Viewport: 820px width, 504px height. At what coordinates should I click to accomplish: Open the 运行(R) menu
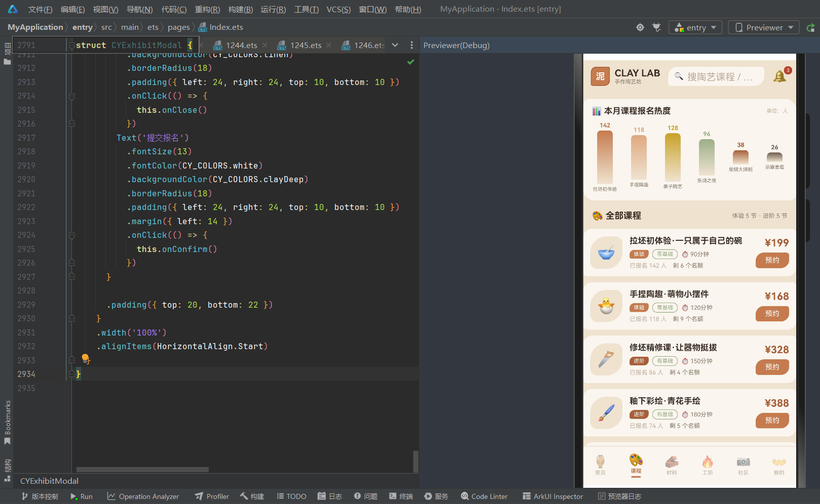pyautogui.click(x=273, y=9)
